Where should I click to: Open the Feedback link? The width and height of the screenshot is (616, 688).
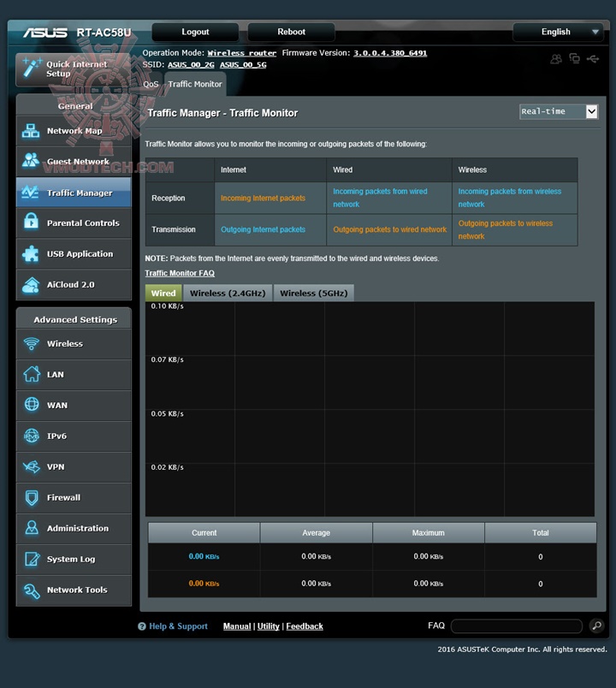305,626
